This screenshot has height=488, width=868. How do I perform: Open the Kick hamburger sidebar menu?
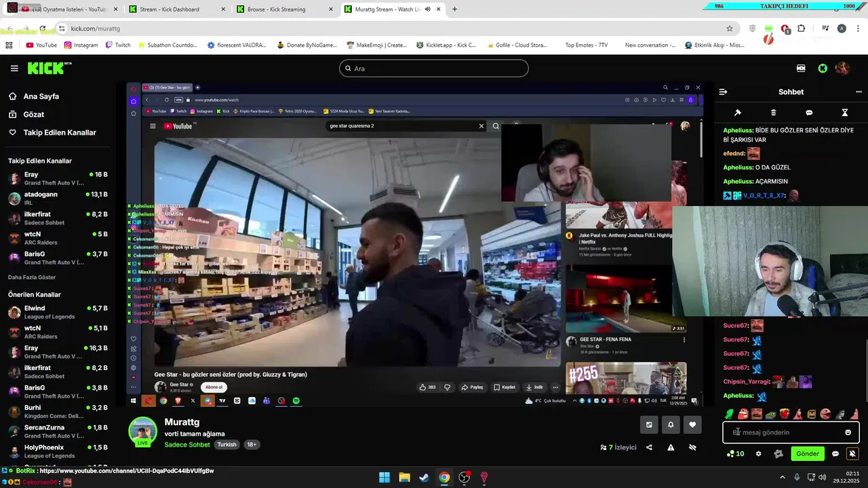point(14,68)
